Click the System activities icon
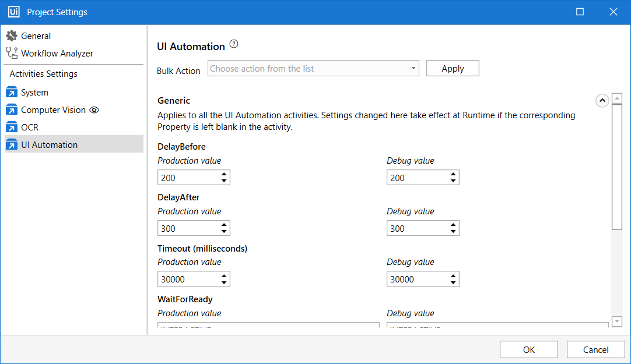Image resolution: width=631 pixels, height=364 pixels. click(x=12, y=93)
